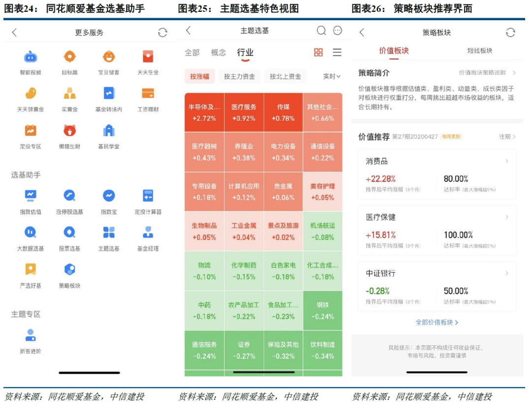532x405 pixels.
Task: Go back from 更多服务 screen
Action: (14, 33)
